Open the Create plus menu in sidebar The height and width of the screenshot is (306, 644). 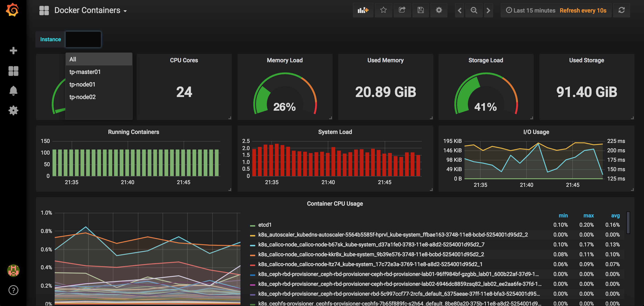coord(13,50)
